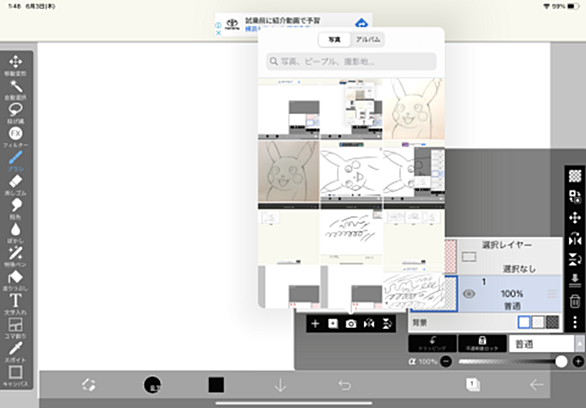Select the Smudge finger tool
This screenshot has height=408, width=586.
[x=15, y=209]
